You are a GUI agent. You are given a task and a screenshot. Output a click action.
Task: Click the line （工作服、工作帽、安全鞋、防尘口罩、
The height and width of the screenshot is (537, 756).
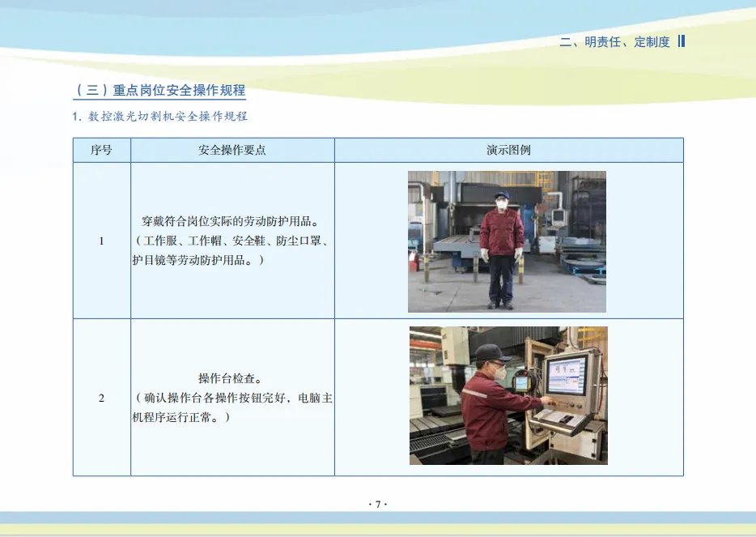pos(232,241)
